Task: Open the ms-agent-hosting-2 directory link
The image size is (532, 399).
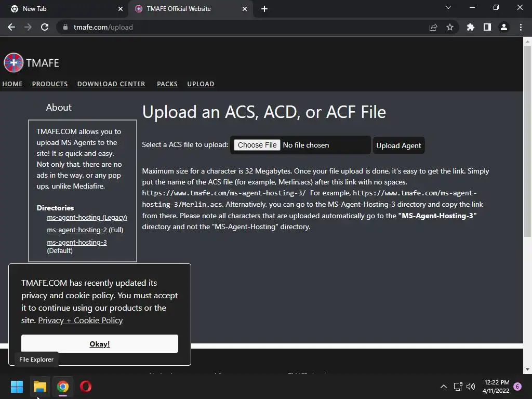Action: (x=77, y=230)
